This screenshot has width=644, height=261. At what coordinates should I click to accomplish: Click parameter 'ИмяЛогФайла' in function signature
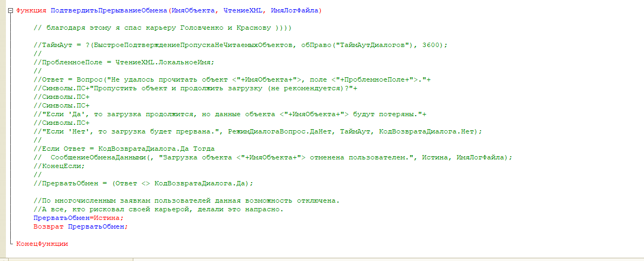tap(295, 11)
